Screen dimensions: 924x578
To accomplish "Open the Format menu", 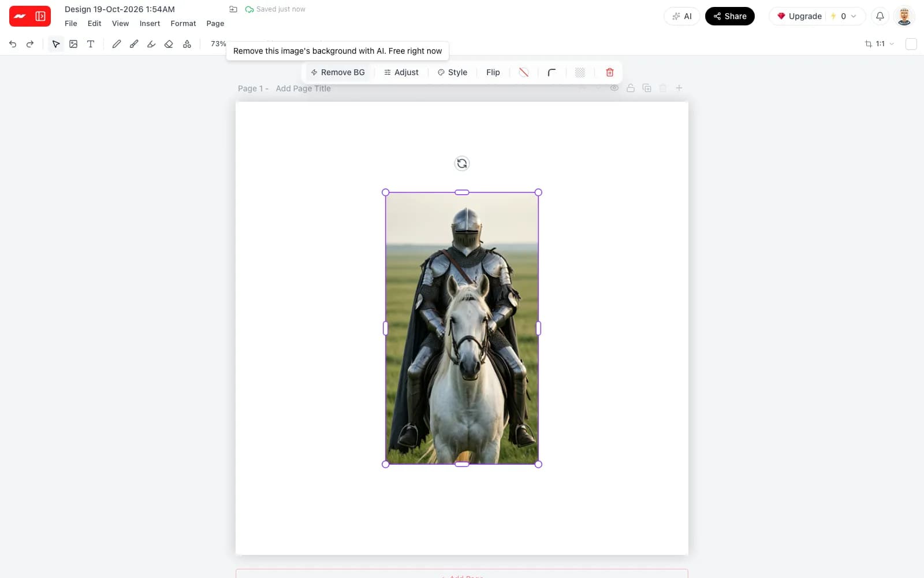I will (183, 24).
